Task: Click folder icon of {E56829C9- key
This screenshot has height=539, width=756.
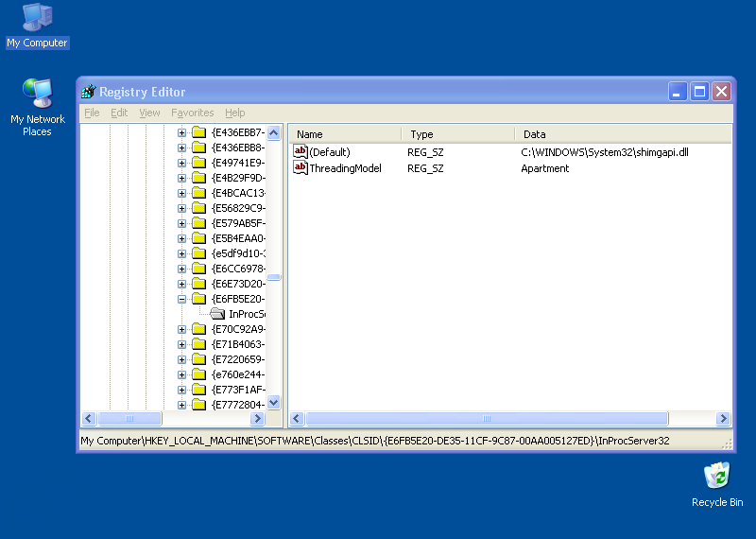Action: coord(199,208)
